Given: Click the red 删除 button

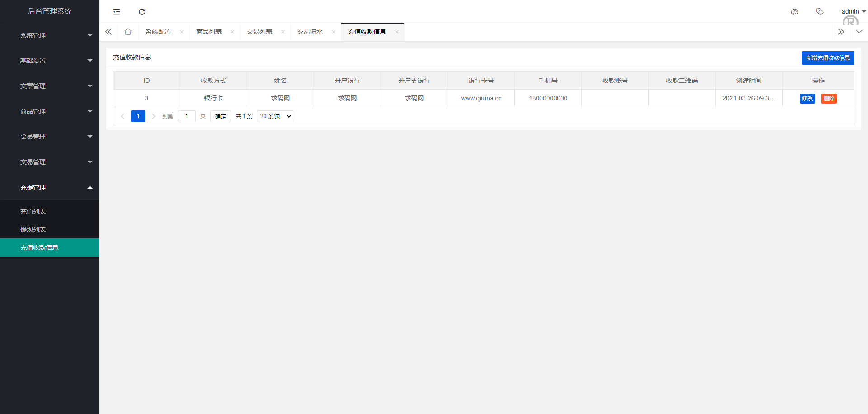Looking at the screenshot, I should [x=829, y=99].
